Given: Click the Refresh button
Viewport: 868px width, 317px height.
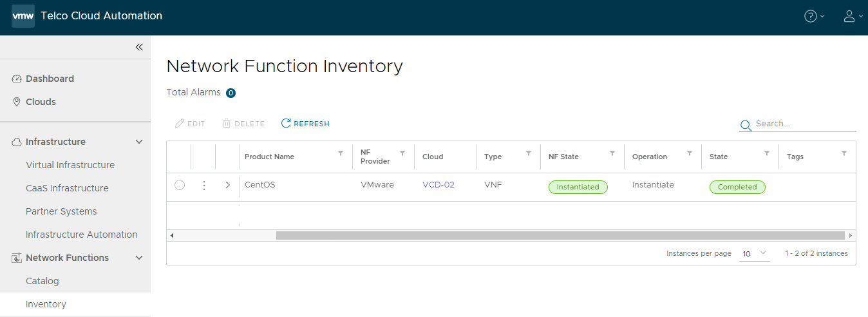Looking at the screenshot, I should (x=305, y=123).
